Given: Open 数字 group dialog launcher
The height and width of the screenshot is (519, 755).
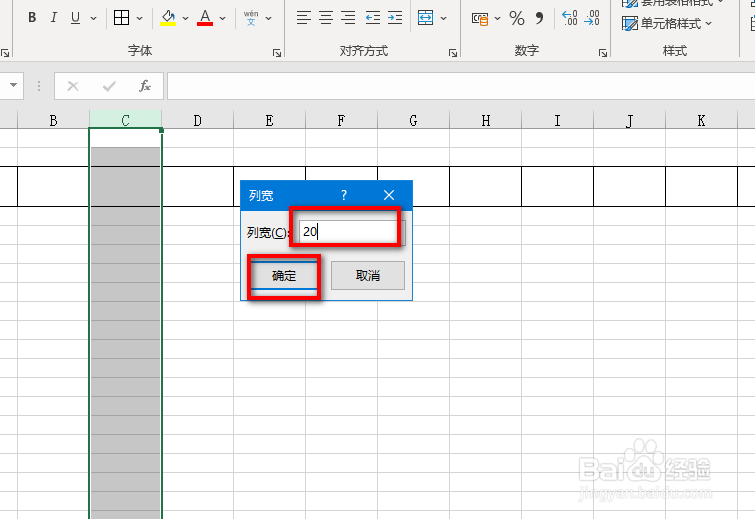Looking at the screenshot, I should [602, 53].
